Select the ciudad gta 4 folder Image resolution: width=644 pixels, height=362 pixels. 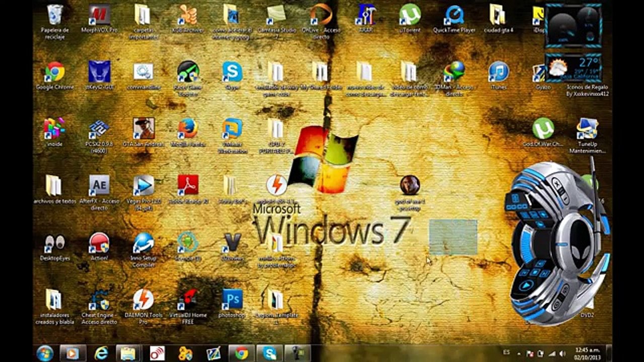click(x=498, y=15)
